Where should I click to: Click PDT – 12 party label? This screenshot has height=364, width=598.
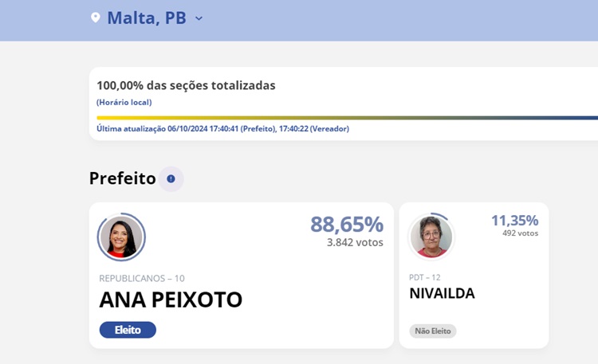pos(424,277)
